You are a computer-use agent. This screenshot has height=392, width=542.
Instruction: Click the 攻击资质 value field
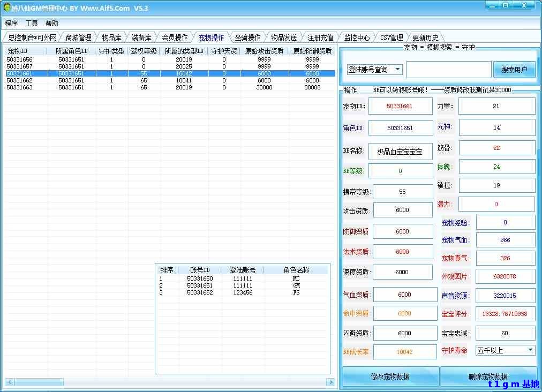(402, 210)
